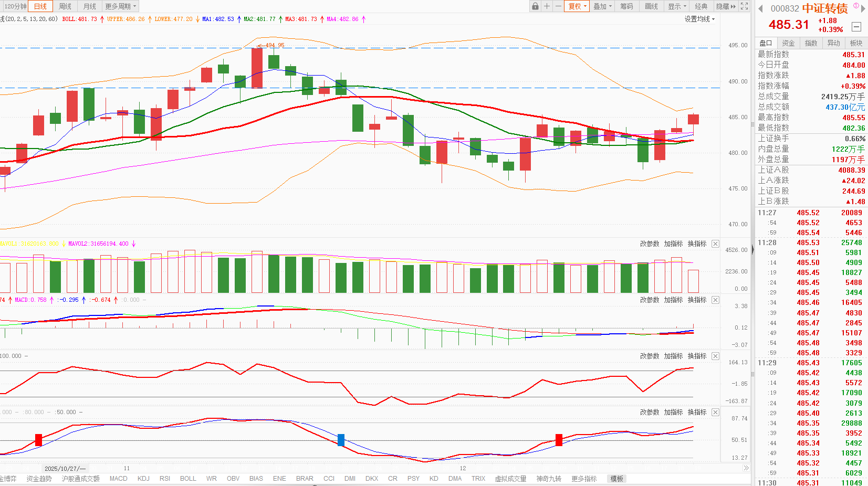Select the BOLL indicator tab
Image resolution: width=868 pixels, height=486 pixels.
[188, 479]
